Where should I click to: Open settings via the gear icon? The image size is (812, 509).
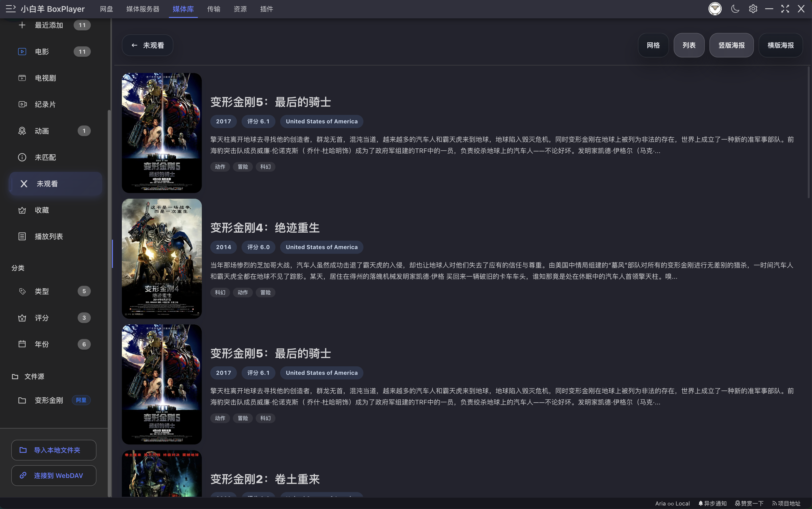pos(753,9)
